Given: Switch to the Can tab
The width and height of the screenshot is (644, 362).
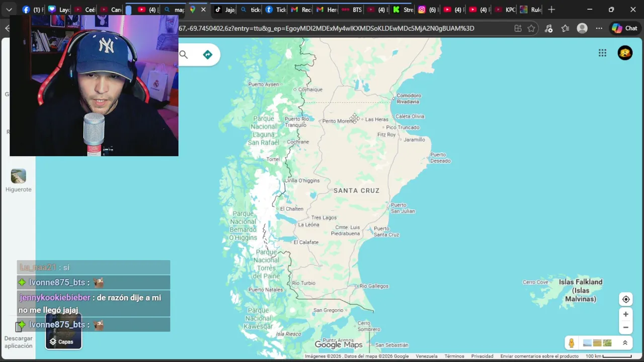Looking at the screenshot, I should pyautogui.click(x=110, y=10).
